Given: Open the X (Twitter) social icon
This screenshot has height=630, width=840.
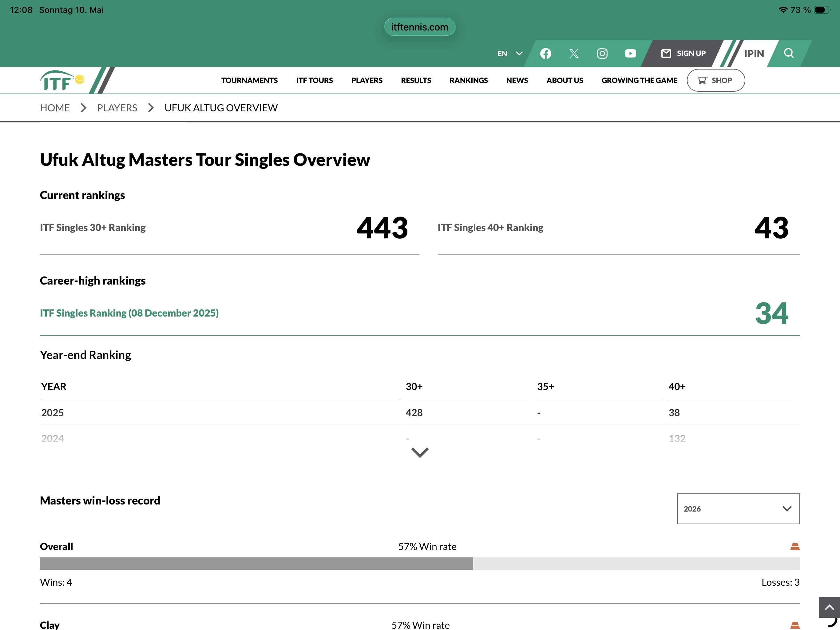Looking at the screenshot, I should (x=574, y=54).
